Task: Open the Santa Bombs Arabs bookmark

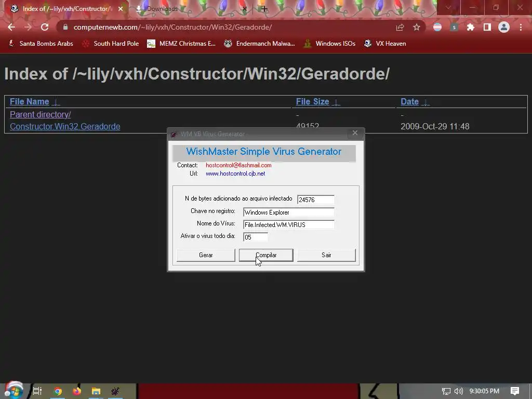Action: pos(41,44)
